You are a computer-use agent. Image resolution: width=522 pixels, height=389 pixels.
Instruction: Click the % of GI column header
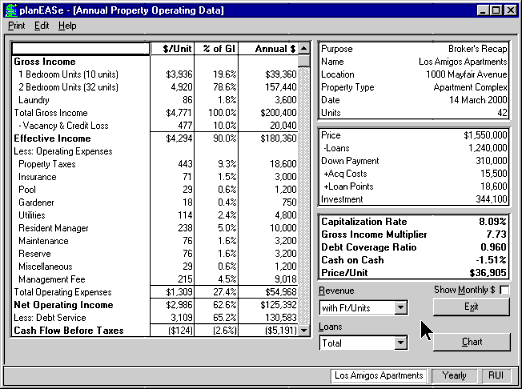coord(217,49)
